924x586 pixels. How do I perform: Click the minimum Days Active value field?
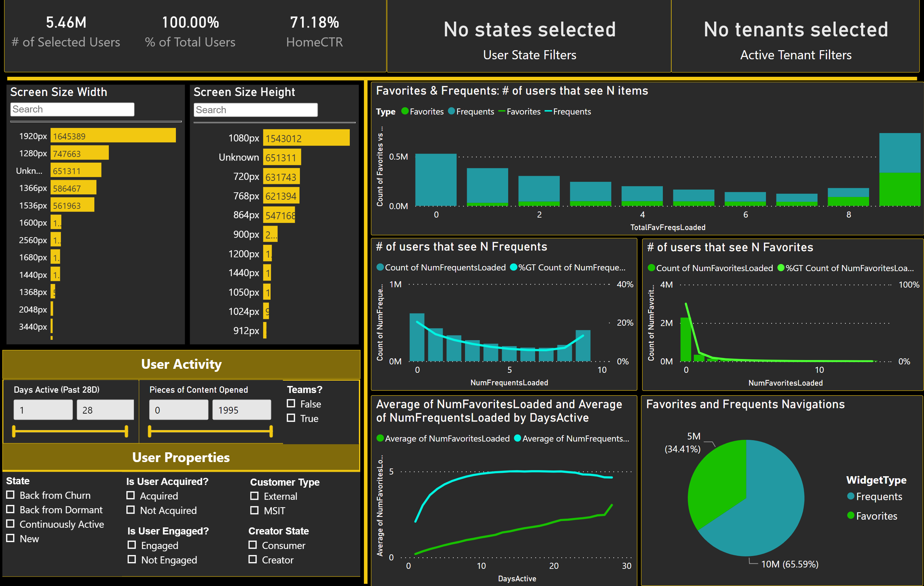[42, 410]
